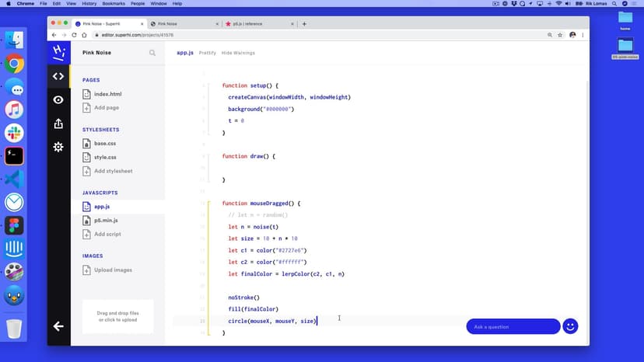
Task: Open style.css stylesheet
Action: [105, 157]
